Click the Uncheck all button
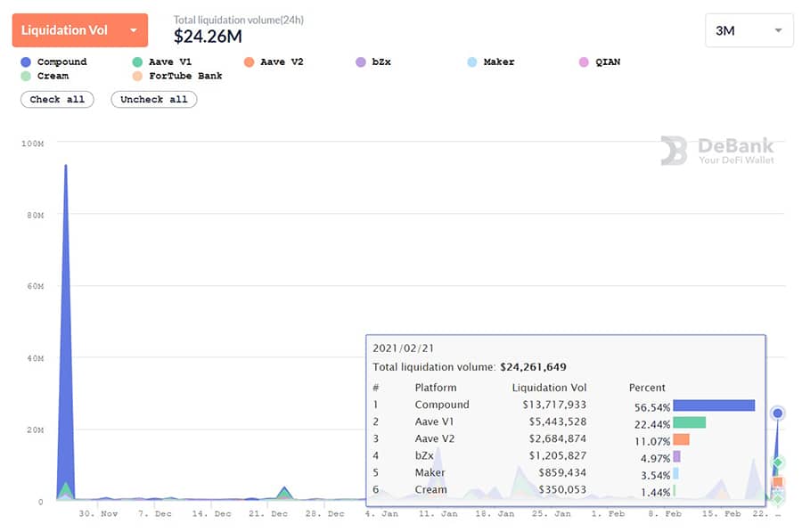 [154, 99]
